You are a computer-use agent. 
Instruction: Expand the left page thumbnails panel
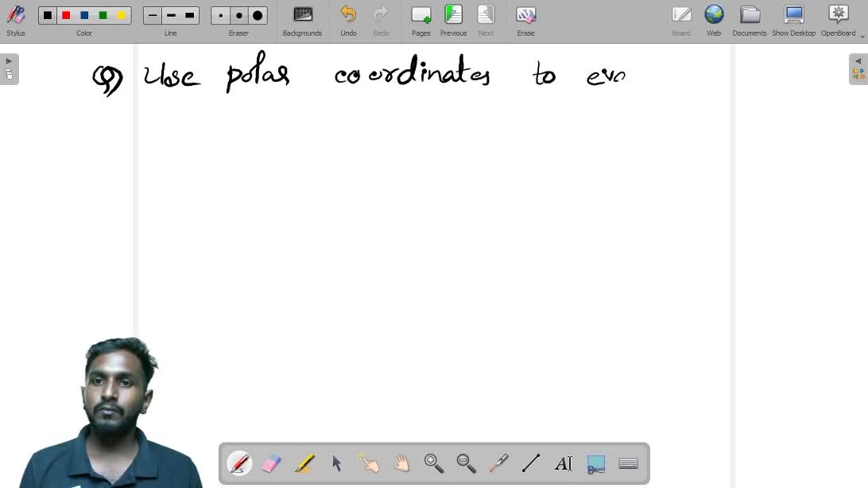9,69
